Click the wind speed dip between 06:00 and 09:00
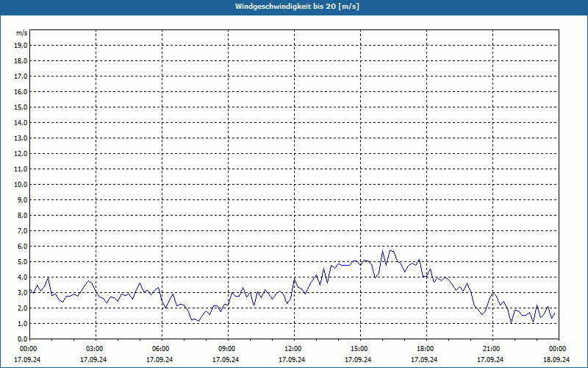588x368 pixels. pyautogui.click(x=198, y=321)
